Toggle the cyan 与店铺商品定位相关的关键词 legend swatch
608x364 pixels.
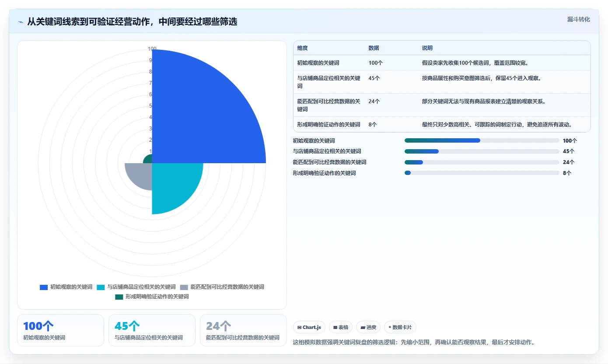pos(101,287)
